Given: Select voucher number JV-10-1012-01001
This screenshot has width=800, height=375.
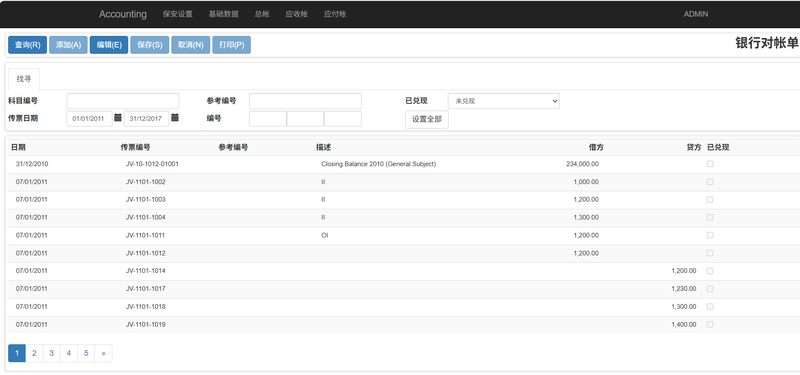Looking at the screenshot, I should tap(152, 164).
